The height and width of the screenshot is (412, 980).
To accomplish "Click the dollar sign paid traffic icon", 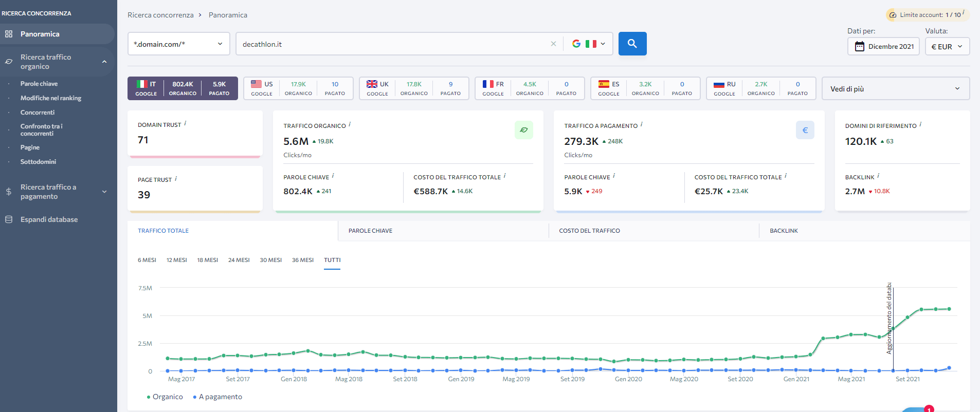I will [9, 192].
